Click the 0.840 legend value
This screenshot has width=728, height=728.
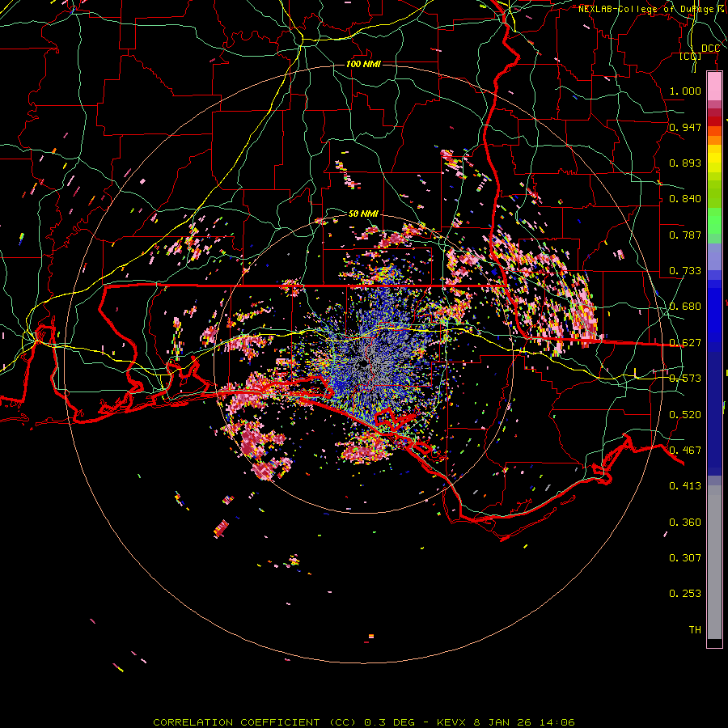click(x=685, y=199)
